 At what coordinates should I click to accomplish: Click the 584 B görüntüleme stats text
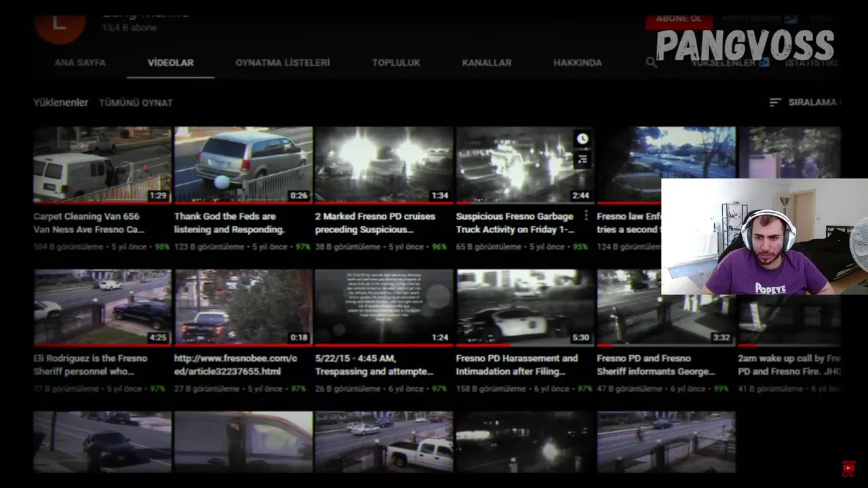pyautogui.click(x=68, y=247)
